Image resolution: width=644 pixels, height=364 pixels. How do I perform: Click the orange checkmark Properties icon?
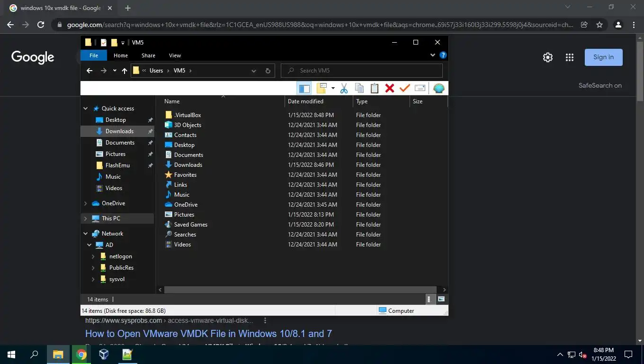coord(404,88)
